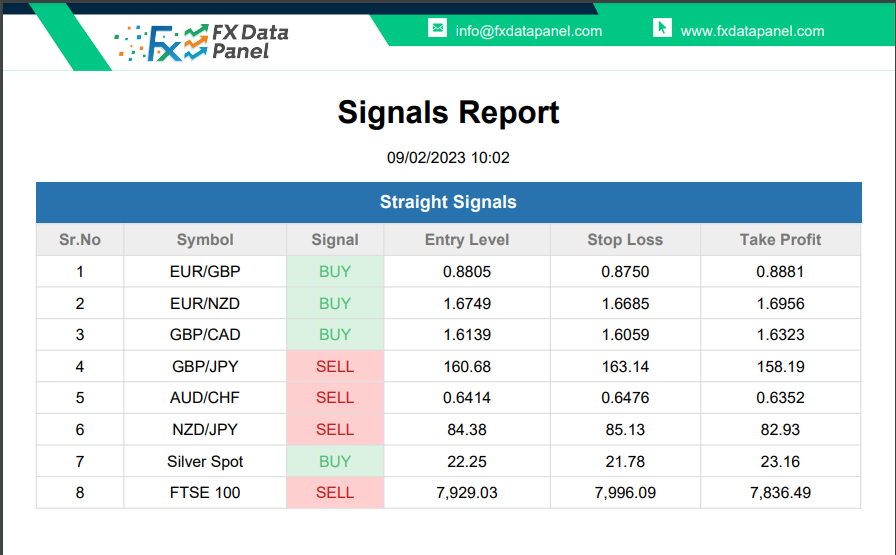The image size is (896, 555).
Task: Click entry level 0.8805
Action: coord(467,271)
